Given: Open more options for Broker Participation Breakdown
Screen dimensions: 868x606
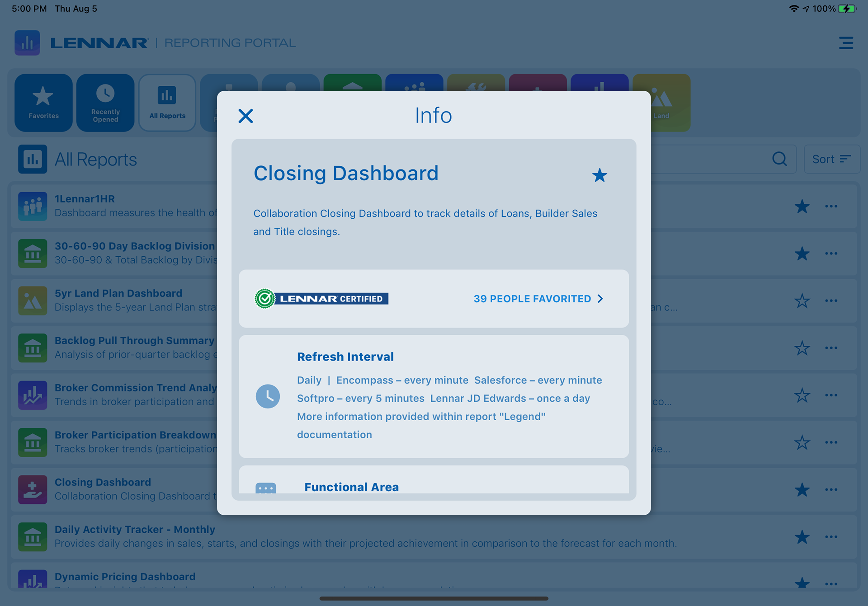Looking at the screenshot, I should click(x=831, y=442).
